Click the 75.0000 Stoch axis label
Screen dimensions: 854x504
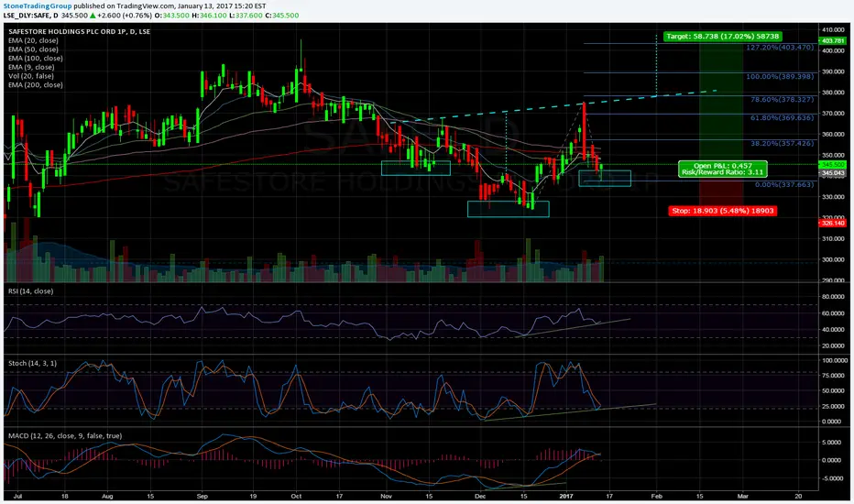click(833, 376)
